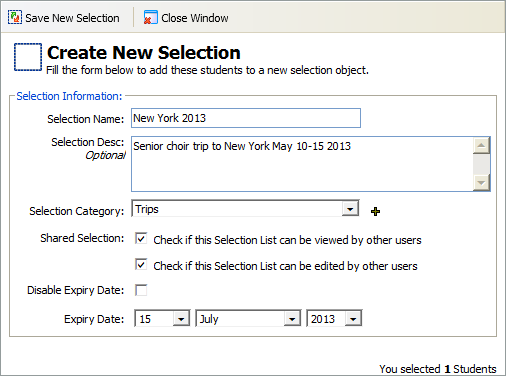Screen dimensions: 506x376
Task: Click the 'Shared Selection:' label
Action: point(82,238)
